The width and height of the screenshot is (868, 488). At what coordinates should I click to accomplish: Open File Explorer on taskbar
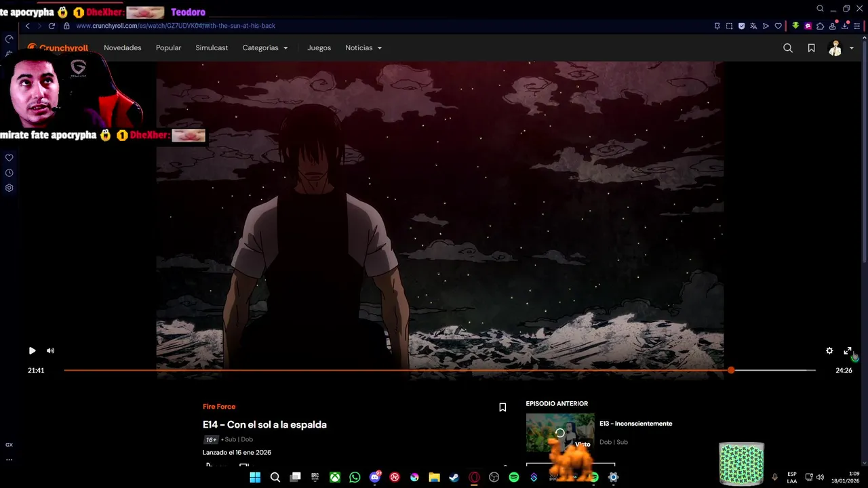click(x=434, y=477)
